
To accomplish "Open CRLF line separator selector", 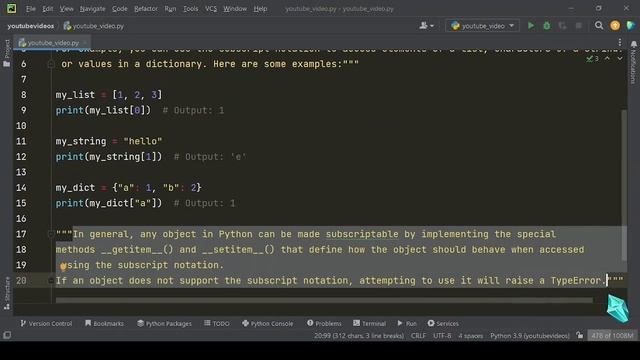I will 418,336.
